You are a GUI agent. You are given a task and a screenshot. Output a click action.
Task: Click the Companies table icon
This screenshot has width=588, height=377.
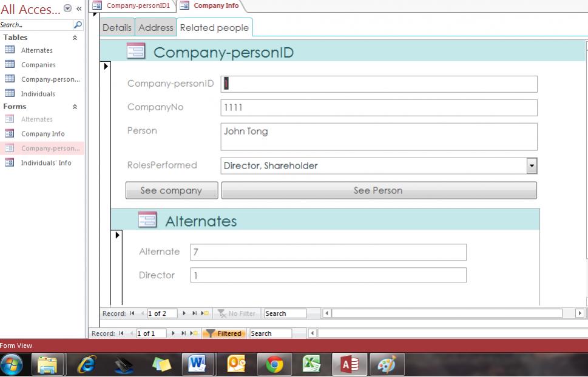point(10,64)
